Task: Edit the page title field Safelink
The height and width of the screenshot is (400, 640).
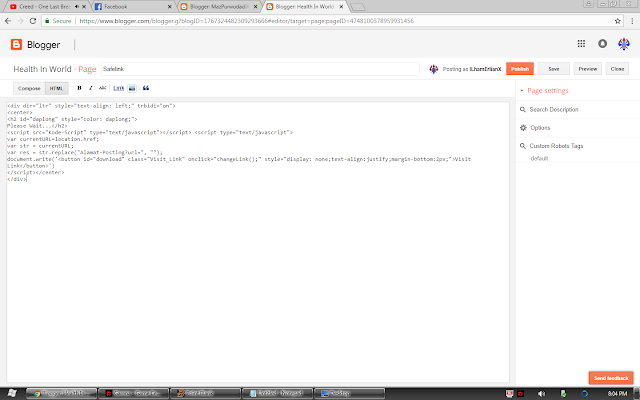Action: tap(260, 69)
